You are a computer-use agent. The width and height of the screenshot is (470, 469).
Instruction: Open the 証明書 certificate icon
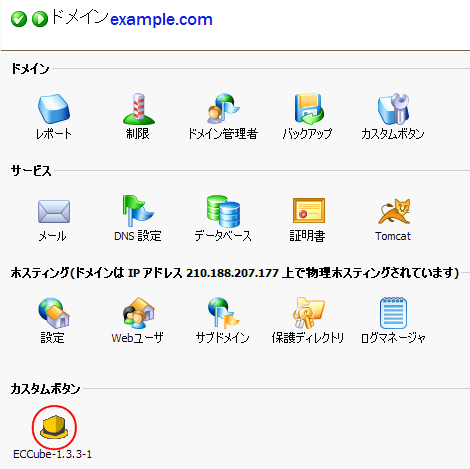point(309,211)
